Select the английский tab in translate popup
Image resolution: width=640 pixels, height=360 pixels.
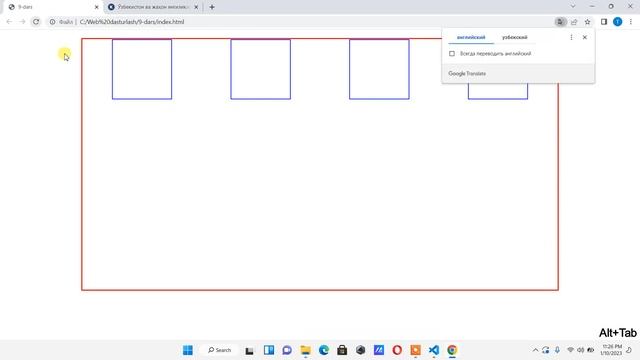pos(471,37)
